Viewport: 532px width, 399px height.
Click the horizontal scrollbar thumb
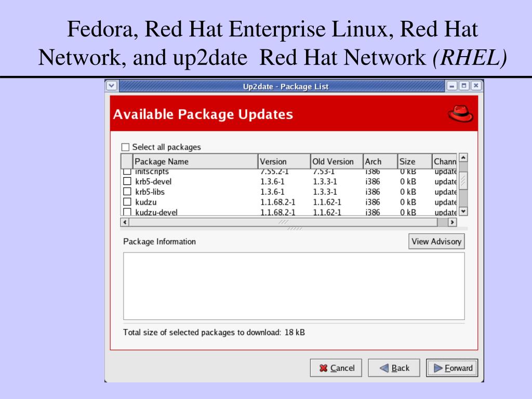[283, 222]
